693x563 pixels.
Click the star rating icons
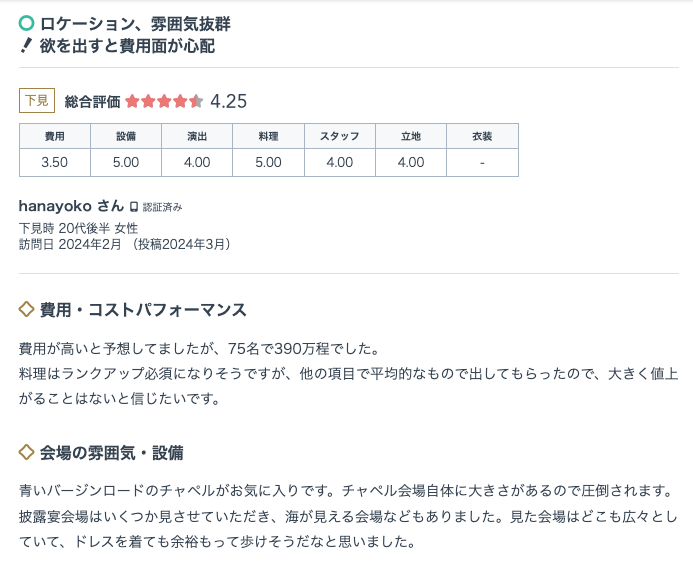164,102
